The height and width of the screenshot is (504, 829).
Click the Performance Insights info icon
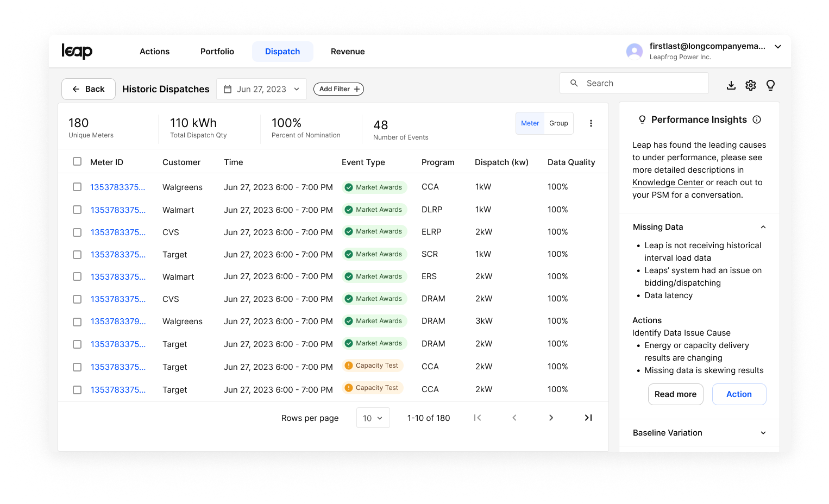[x=757, y=119]
